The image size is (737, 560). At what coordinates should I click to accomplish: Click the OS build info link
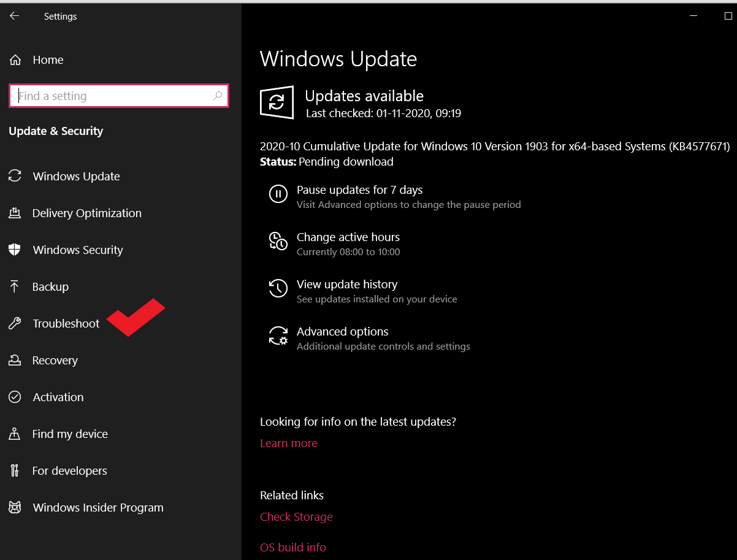click(x=293, y=547)
